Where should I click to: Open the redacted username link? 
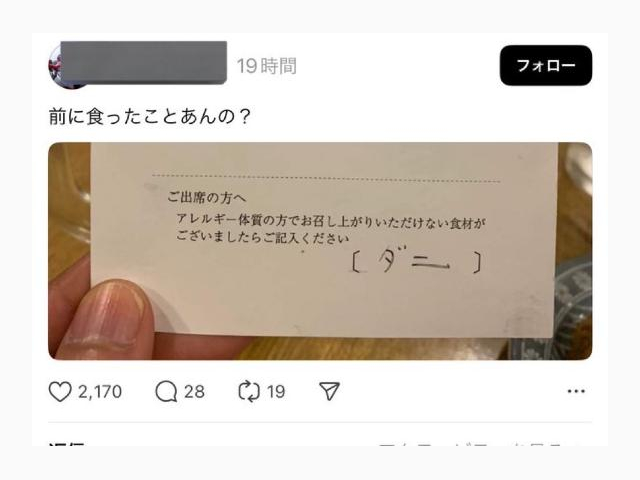tap(144, 62)
